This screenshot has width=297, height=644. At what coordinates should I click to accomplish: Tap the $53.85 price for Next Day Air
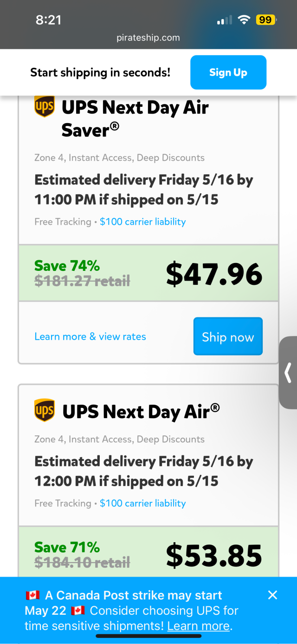(x=214, y=555)
